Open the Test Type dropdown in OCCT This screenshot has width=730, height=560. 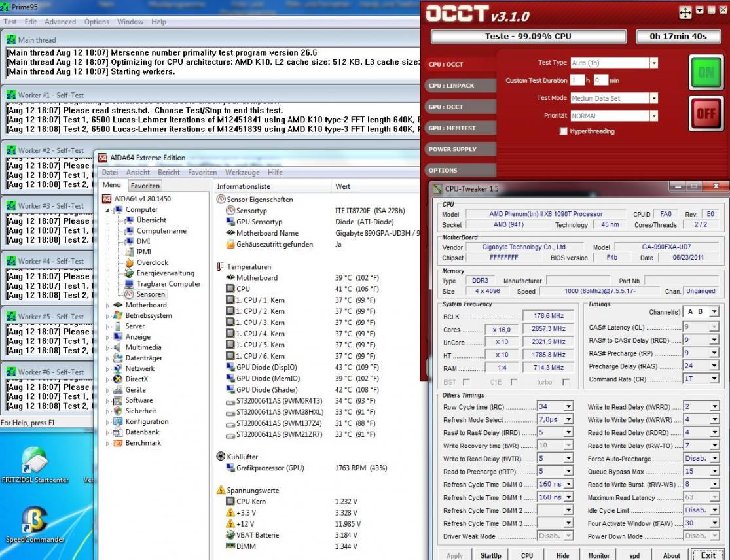(653, 63)
